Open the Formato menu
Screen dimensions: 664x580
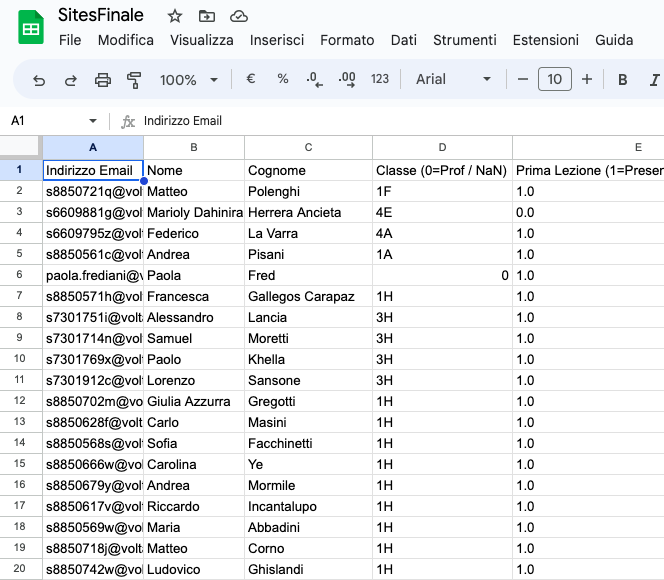click(x=347, y=40)
